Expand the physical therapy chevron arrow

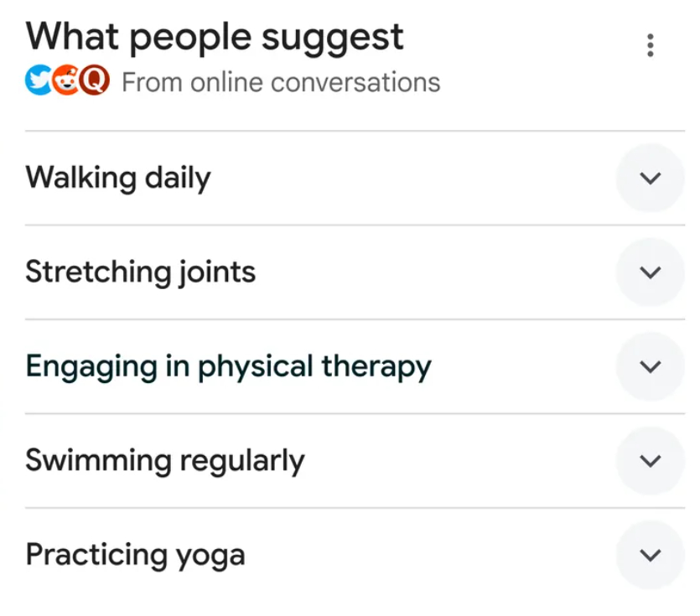(650, 366)
